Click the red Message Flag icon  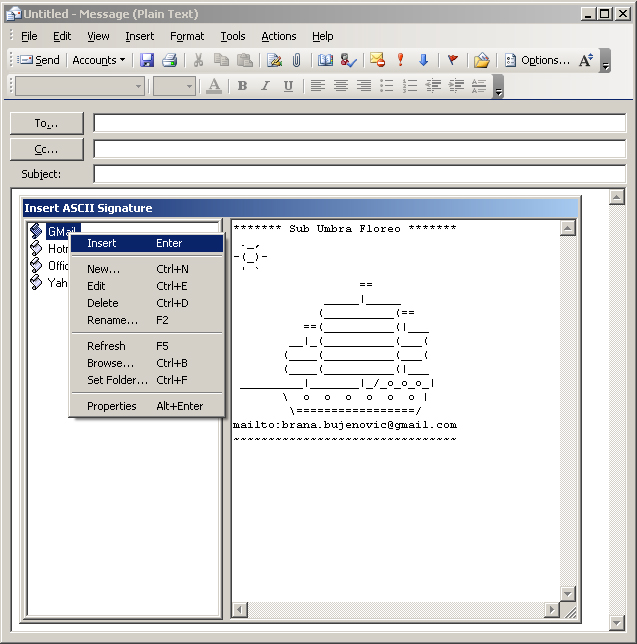452,60
